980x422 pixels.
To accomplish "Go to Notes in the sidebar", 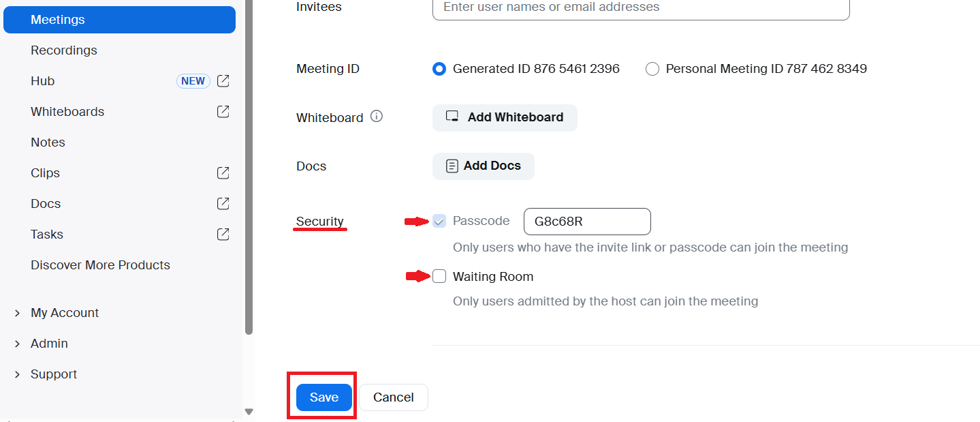I will click(48, 142).
